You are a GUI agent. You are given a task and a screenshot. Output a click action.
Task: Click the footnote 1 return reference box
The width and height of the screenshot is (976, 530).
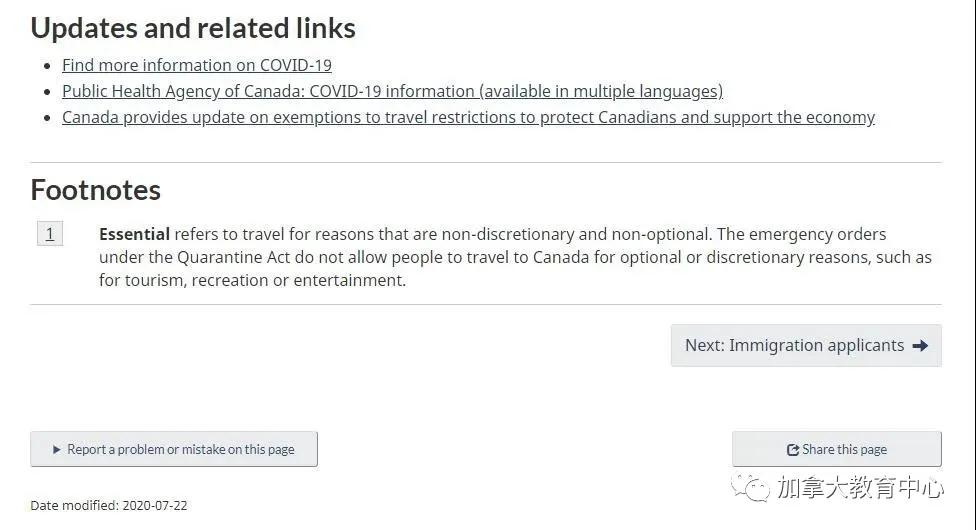tap(50, 234)
